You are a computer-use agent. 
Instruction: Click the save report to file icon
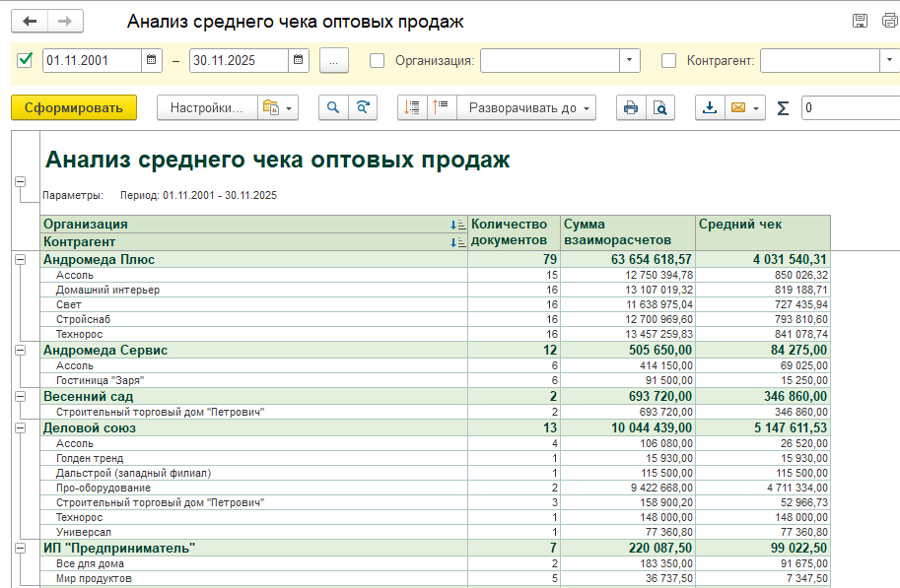click(709, 107)
